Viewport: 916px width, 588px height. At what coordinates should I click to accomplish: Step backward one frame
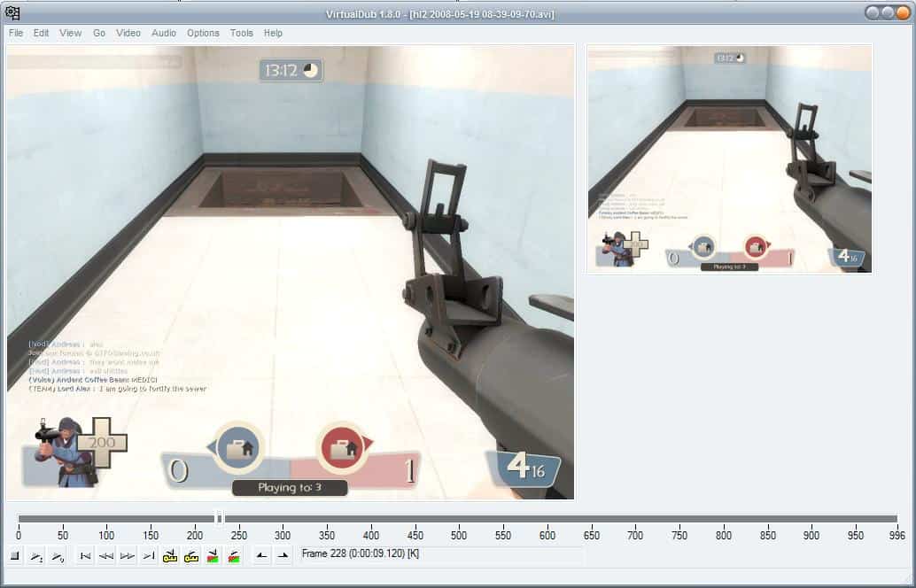point(106,556)
